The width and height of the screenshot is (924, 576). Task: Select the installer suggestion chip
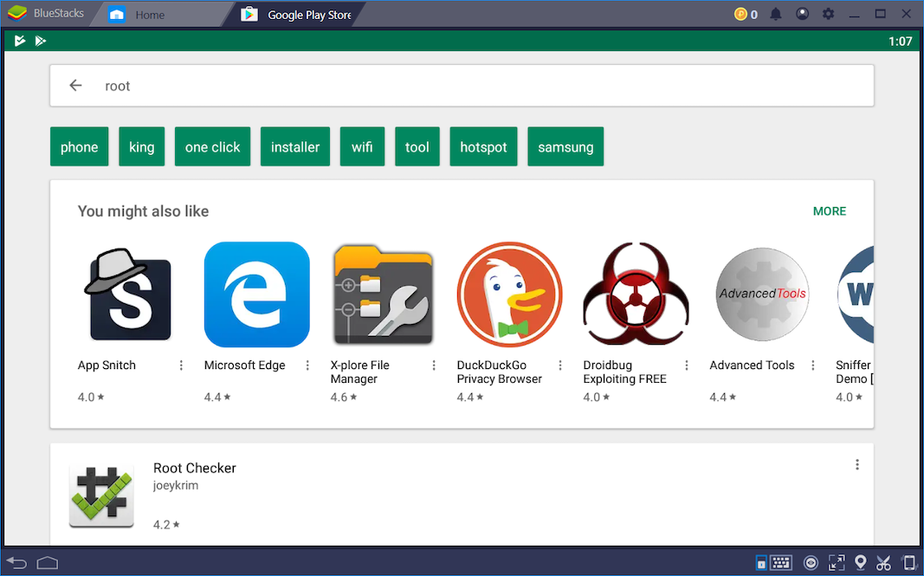click(x=295, y=146)
